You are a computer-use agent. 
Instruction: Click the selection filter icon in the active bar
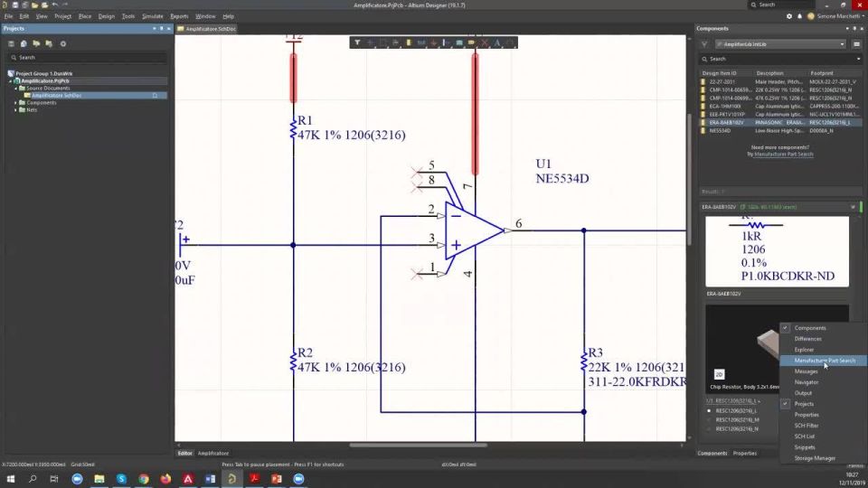pos(357,42)
